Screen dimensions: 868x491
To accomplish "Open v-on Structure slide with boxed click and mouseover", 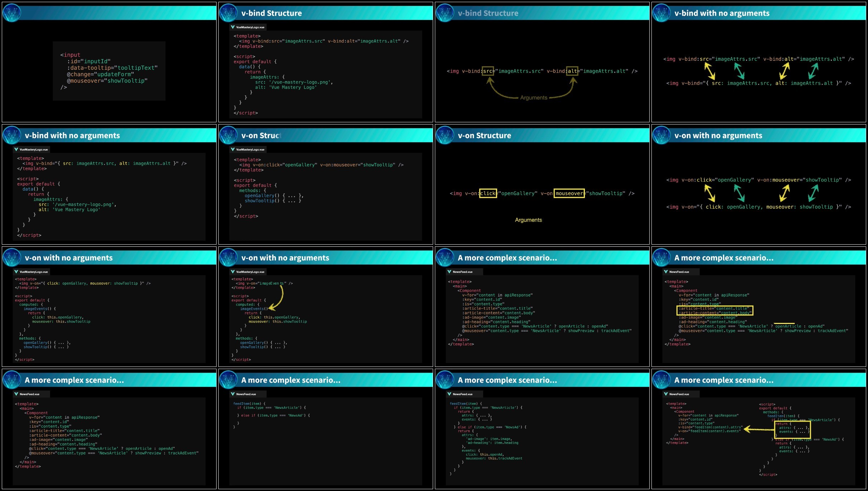I will [x=542, y=185].
